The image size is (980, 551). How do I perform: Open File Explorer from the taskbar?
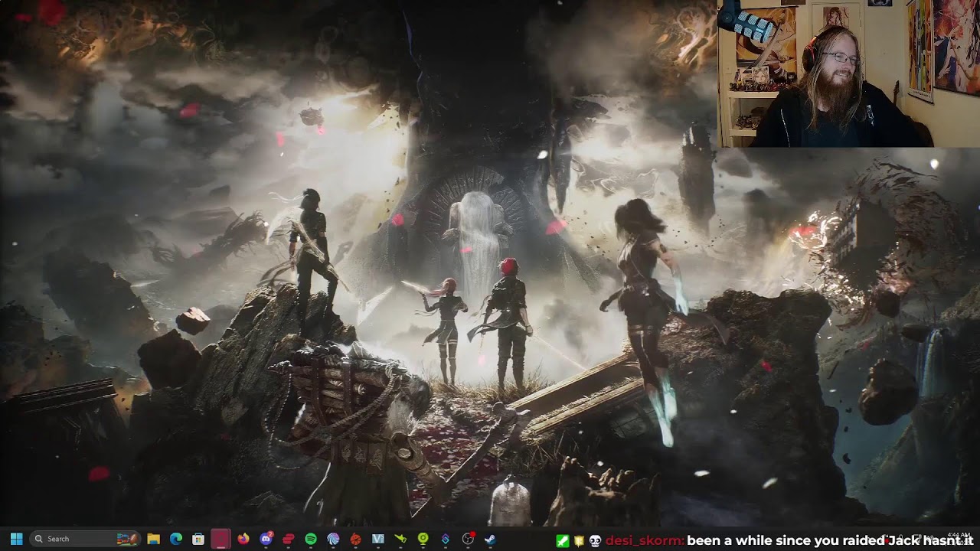tap(153, 539)
